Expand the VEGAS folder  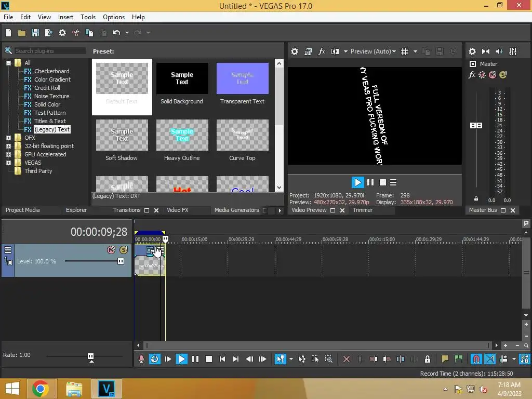click(8, 163)
